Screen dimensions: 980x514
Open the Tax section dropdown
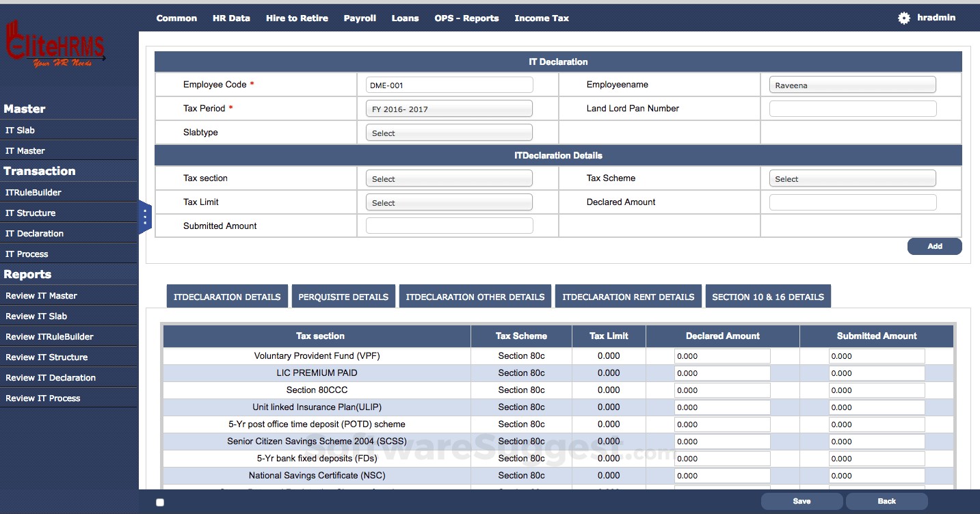[448, 178]
